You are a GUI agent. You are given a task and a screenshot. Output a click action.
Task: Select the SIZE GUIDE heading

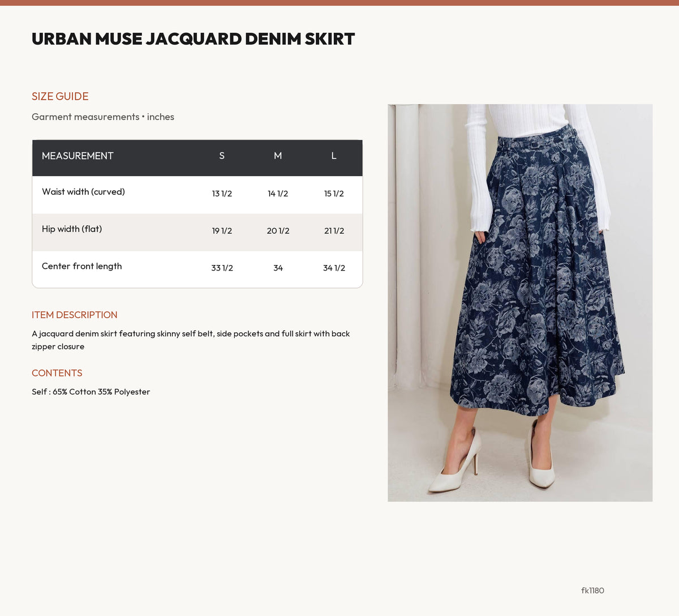pyautogui.click(x=60, y=96)
